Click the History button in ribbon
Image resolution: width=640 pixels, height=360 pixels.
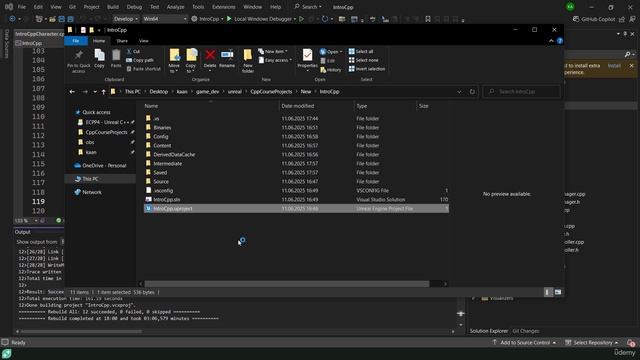point(331,70)
